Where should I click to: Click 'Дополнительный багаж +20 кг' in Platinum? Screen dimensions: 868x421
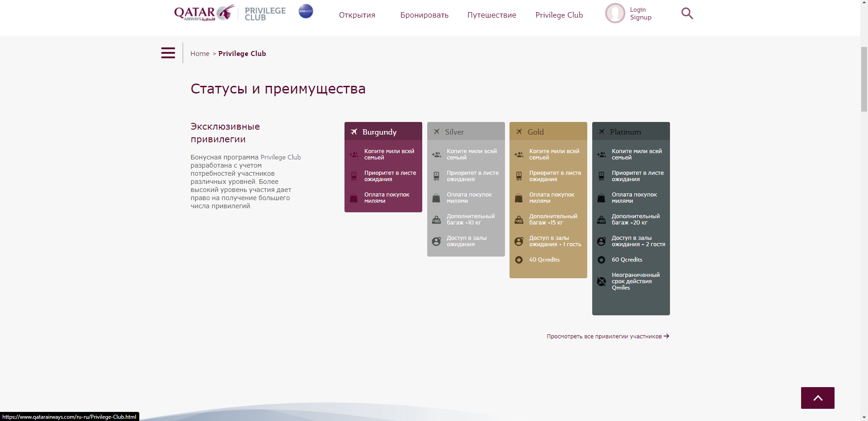click(x=636, y=220)
